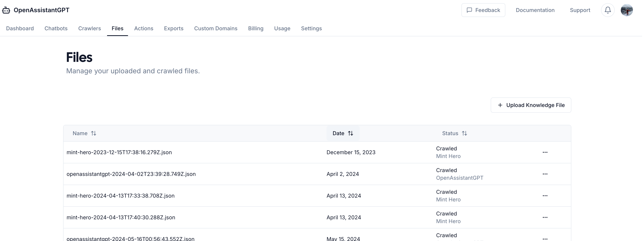644x241 pixels.
Task: Go to the Usage tab
Action: (282, 28)
